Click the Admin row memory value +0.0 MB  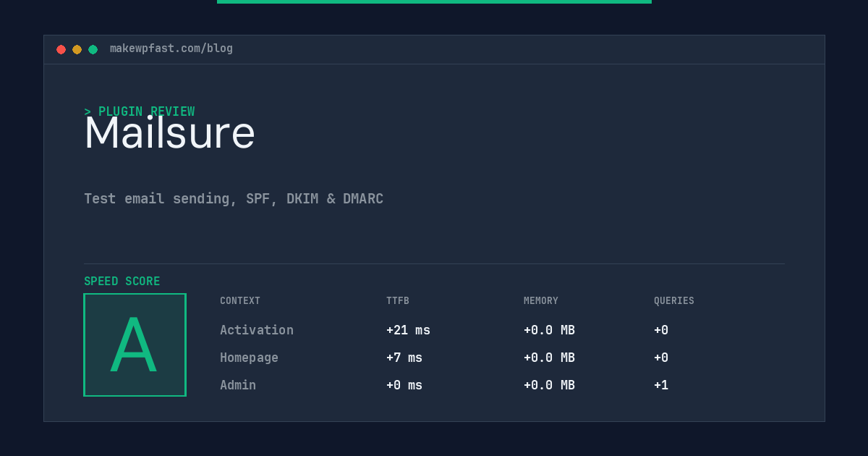click(549, 385)
